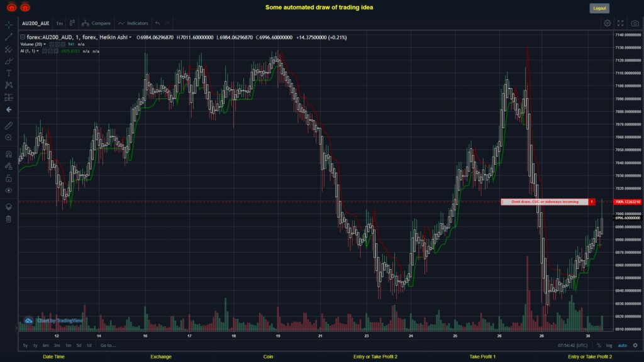
Task: Open the chart patterns tool
Action: pyautogui.click(x=9, y=85)
